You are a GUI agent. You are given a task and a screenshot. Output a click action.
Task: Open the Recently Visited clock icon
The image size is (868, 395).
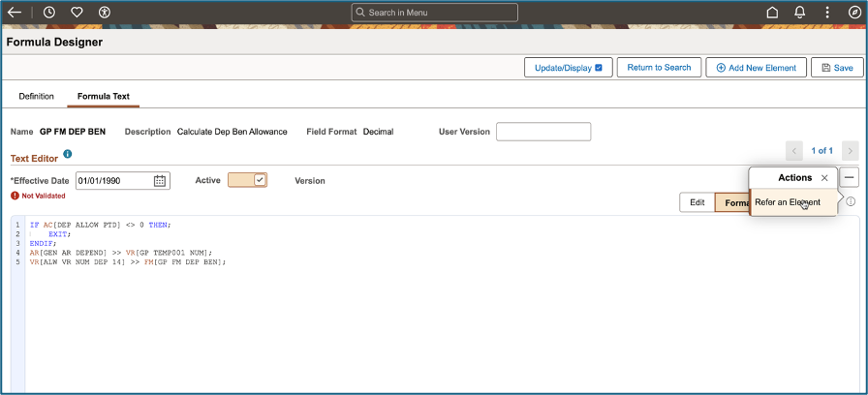pos(49,13)
